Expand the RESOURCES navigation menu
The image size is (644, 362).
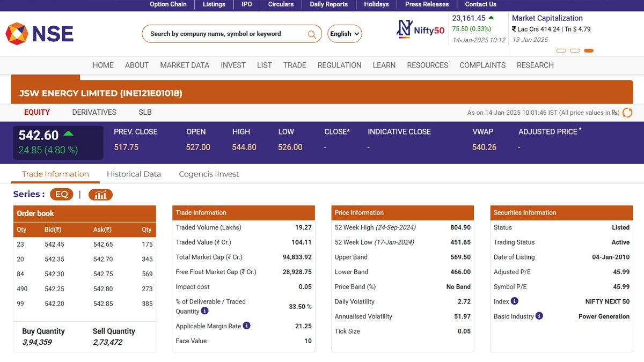coord(427,65)
